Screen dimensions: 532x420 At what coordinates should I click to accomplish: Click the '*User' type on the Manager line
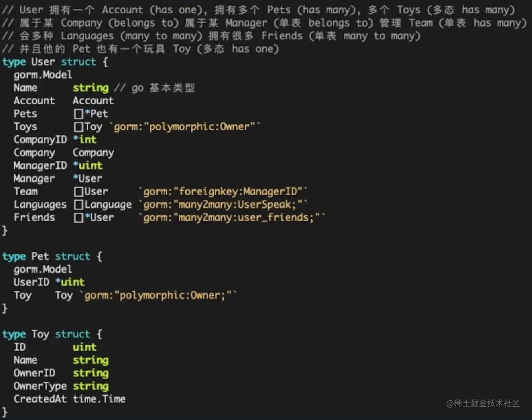[x=88, y=178]
